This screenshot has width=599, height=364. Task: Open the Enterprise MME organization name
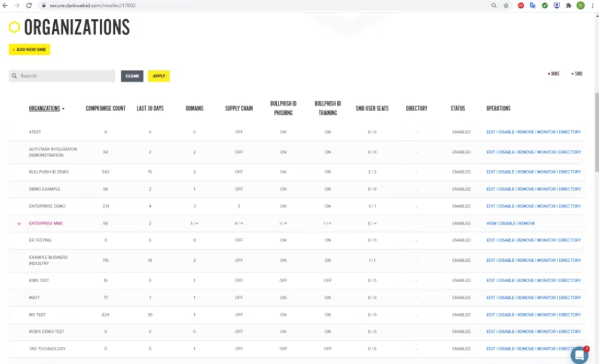tap(46, 224)
